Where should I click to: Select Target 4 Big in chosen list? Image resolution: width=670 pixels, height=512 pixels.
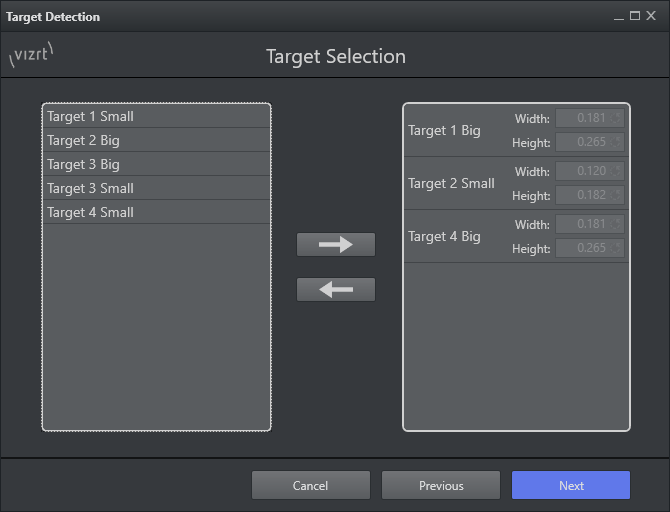coord(444,237)
